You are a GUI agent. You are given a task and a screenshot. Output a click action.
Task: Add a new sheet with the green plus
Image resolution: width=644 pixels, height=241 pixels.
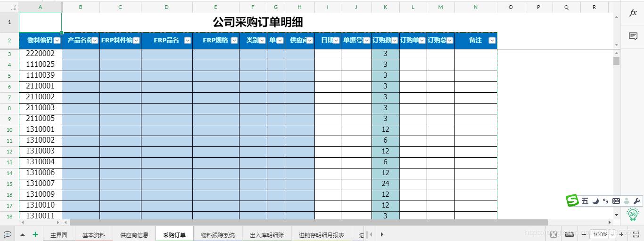[35, 234]
